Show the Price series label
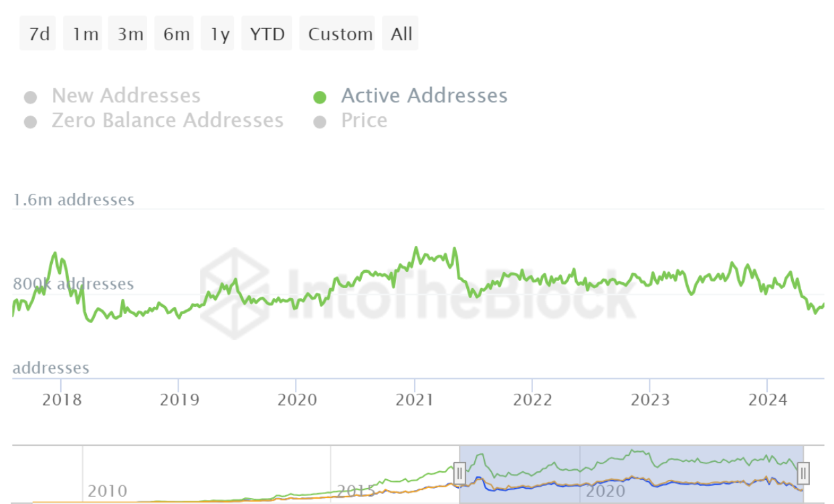The image size is (834, 504). tap(364, 120)
